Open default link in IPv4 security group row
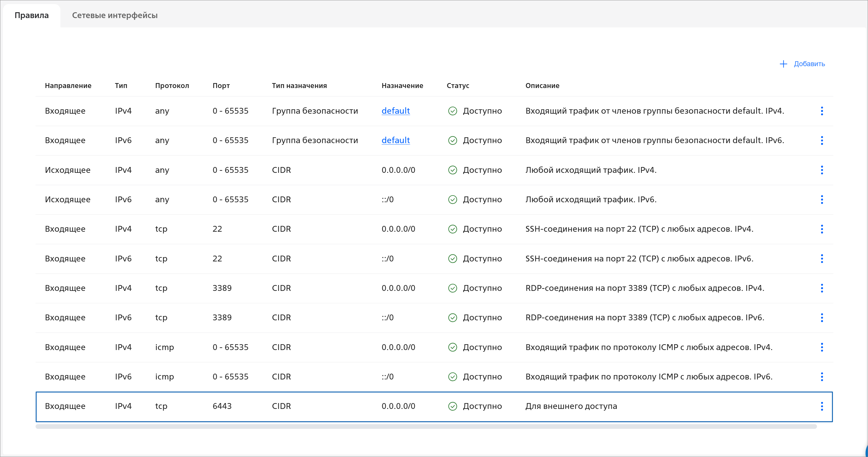This screenshot has height=457, width=868. tap(395, 111)
